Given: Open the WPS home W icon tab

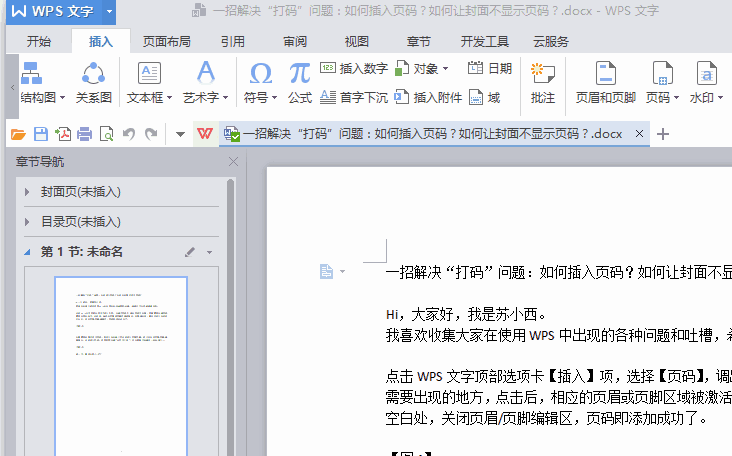Looking at the screenshot, I should coord(205,134).
